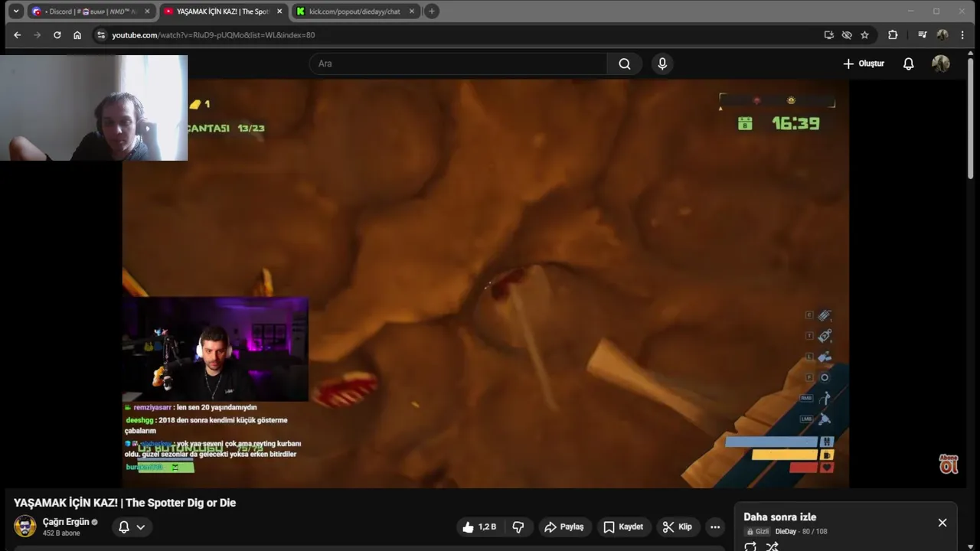Open the Daha sonra izle playlist title
The height and width of the screenshot is (551, 980).
point(780,517)
